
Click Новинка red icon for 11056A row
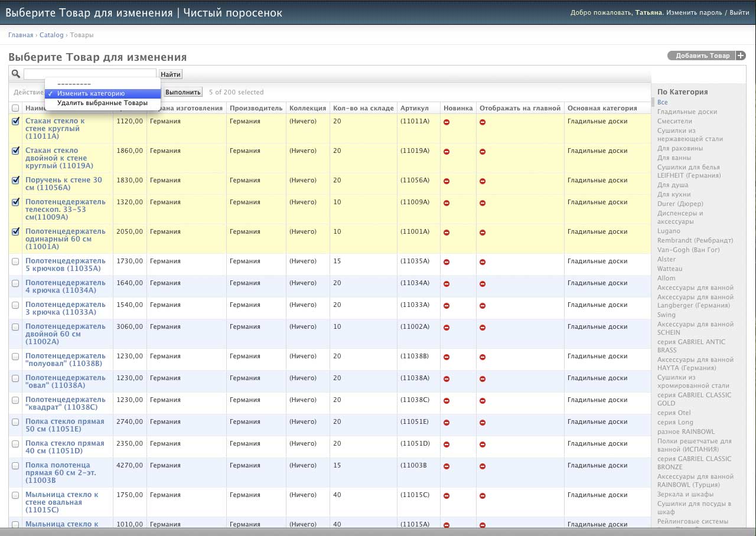click(x=447, y=181)
